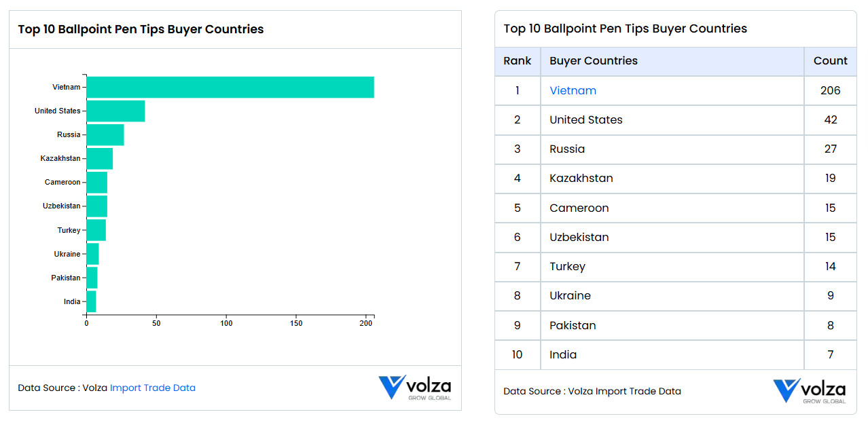The width and height of the screenshot is (868, 427).
Task: Select the Turkey bar in the chart
Action: [x=96, y=230]
